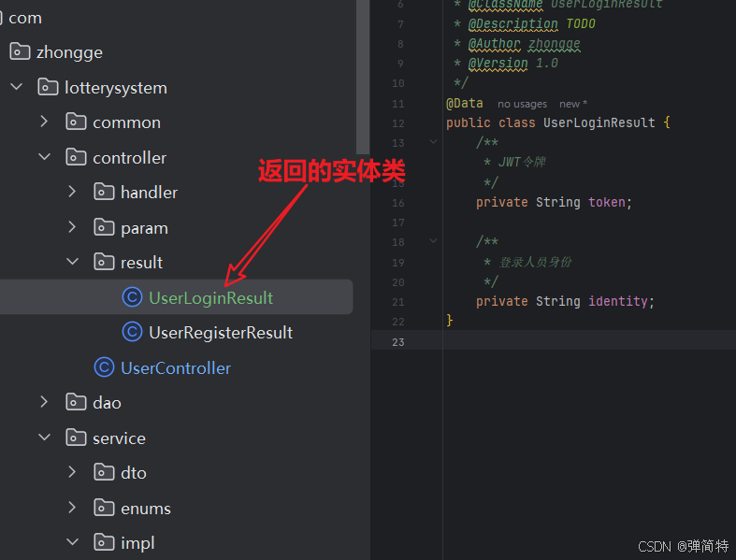Click the common package folder icon
The width and height of the screenshot is (736, 560).
76,122
